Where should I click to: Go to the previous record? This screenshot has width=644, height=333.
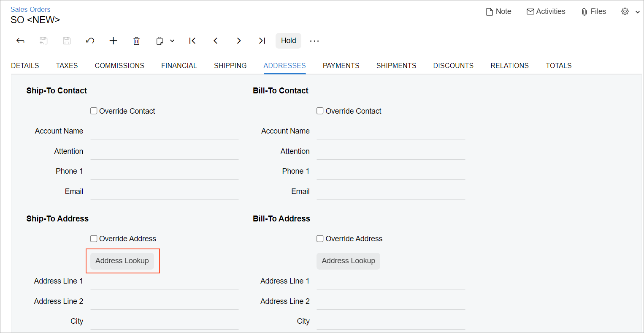point(216,41)
